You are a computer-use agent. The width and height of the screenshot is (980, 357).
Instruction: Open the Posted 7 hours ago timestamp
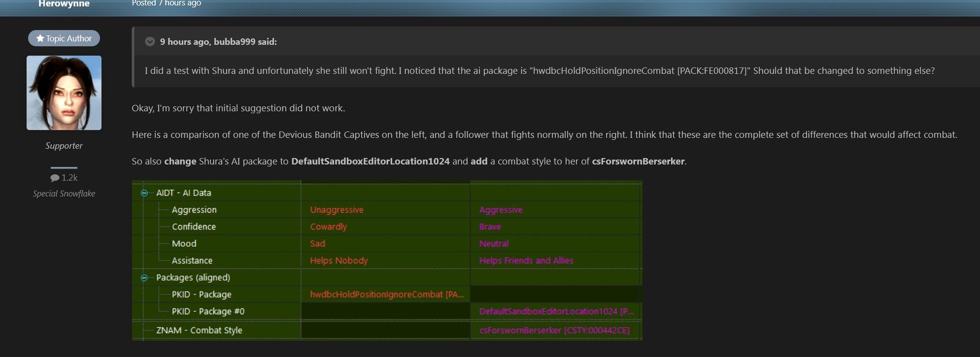pos(167,3)
